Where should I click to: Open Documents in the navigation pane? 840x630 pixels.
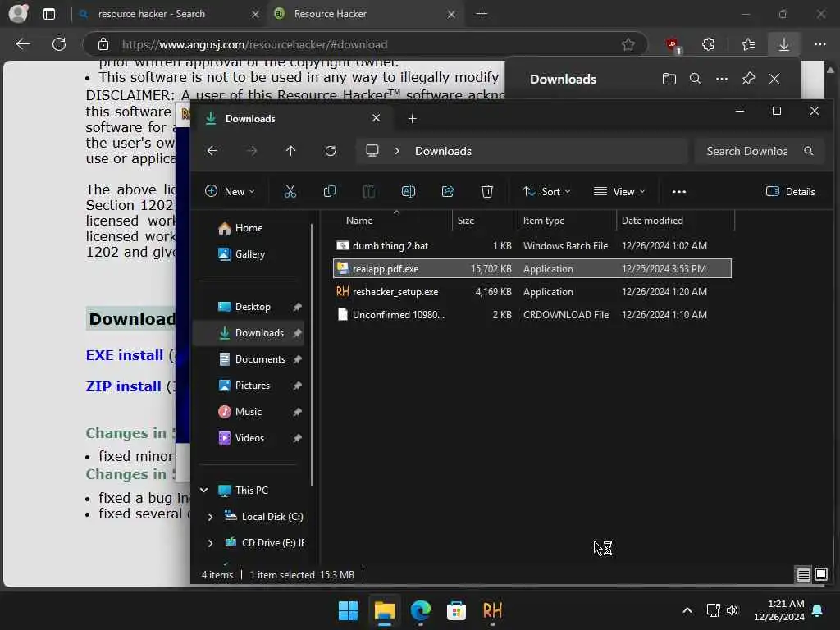(260, 359)
